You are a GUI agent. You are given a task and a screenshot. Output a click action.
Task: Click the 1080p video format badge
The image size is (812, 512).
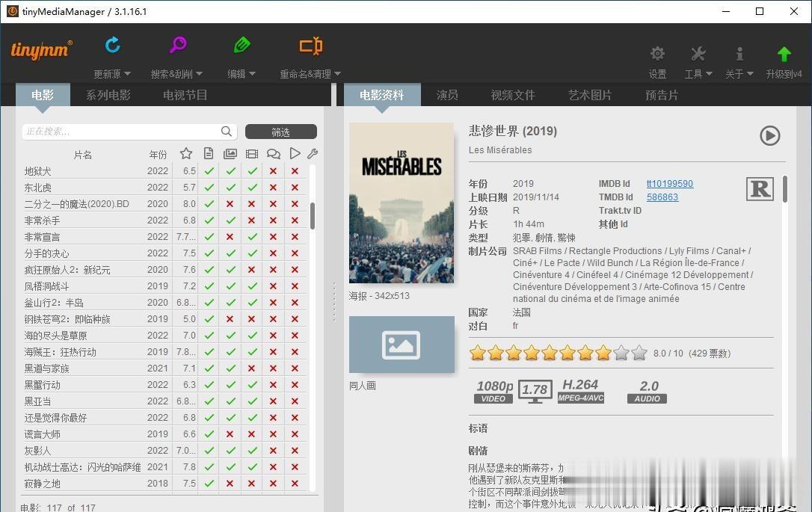point(494,392)
